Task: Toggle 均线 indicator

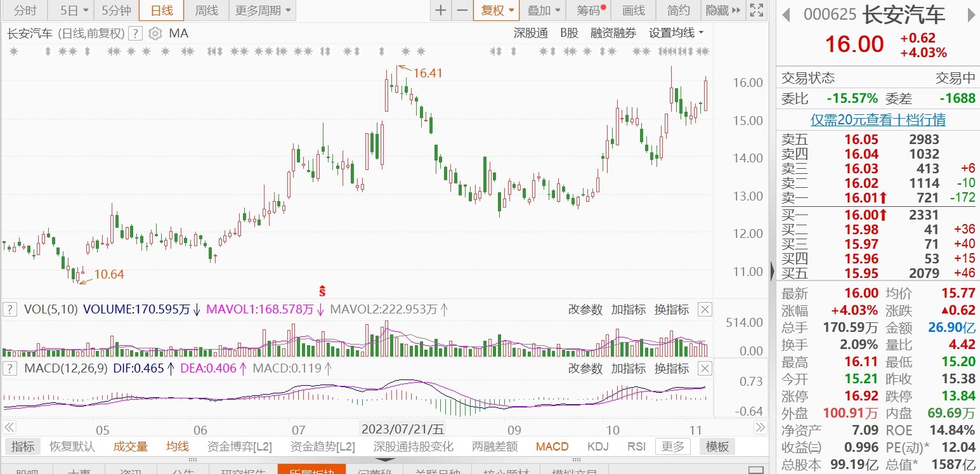Action: pos(178,447)
